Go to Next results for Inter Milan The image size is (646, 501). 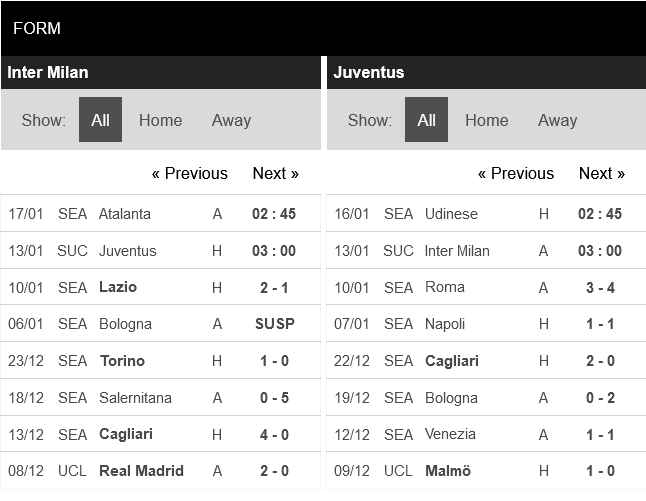click(276, 173)
